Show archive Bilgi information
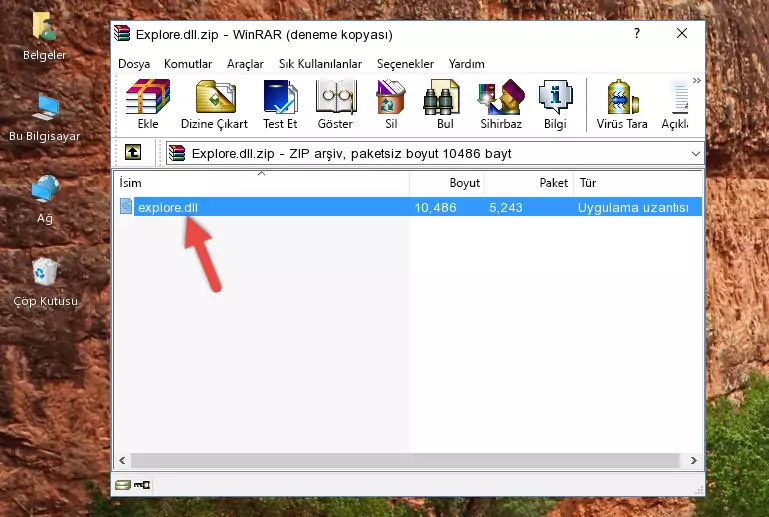The width and height of the screenshot is (769, 517). point(555,104)
